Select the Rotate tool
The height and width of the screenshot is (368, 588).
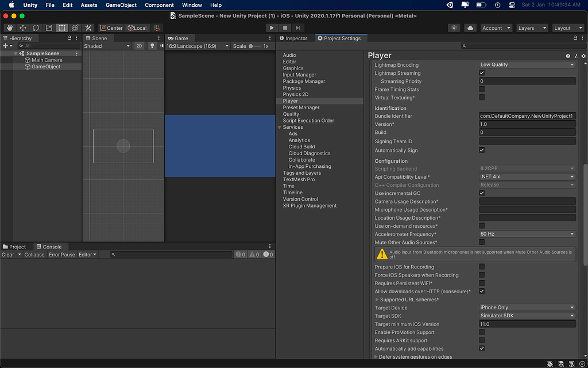click(x=36, y=28)
